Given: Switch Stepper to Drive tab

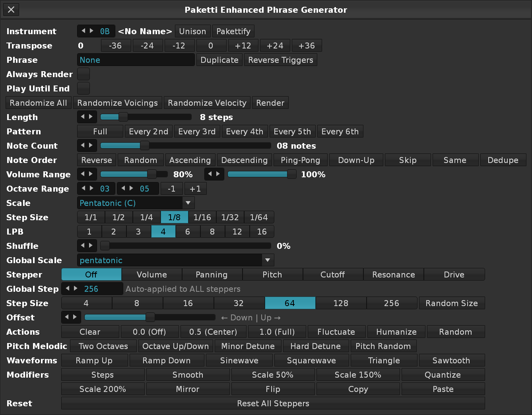Looking at the screenshot, I should point(454,275).
